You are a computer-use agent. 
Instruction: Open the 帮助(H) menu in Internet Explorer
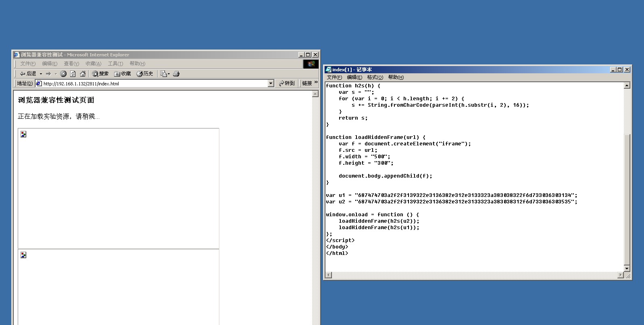pos(137,64)
